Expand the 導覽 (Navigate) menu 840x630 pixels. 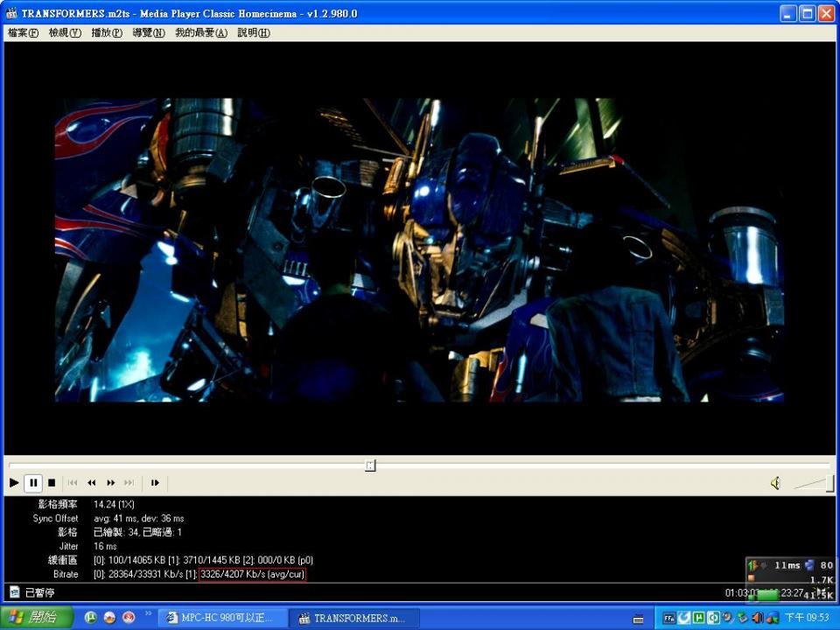point(149,32)
